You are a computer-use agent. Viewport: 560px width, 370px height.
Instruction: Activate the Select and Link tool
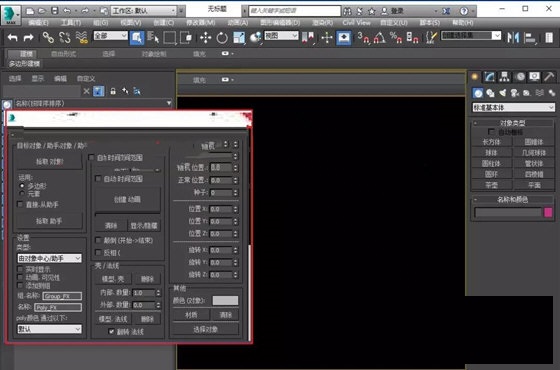[48, 37]
